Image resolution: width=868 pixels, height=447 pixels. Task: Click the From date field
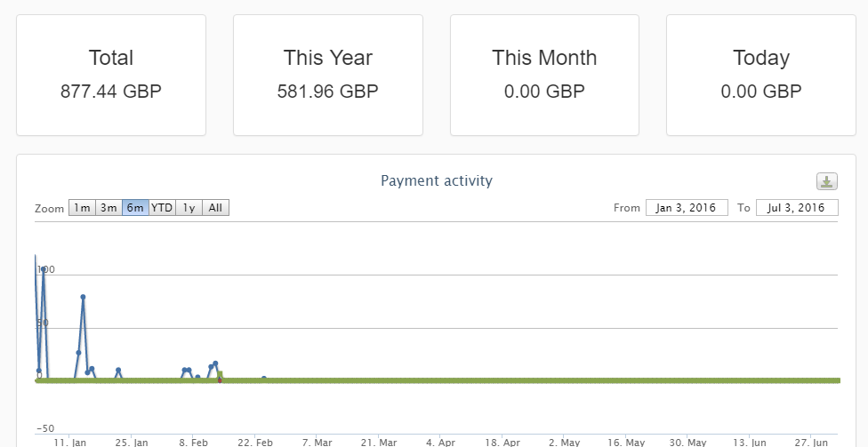(687, 208)
